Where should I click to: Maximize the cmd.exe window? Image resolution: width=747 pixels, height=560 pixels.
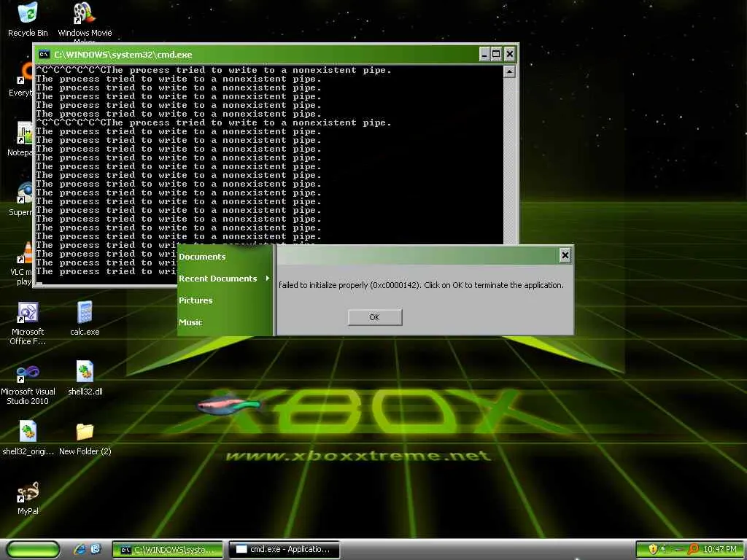496,54
